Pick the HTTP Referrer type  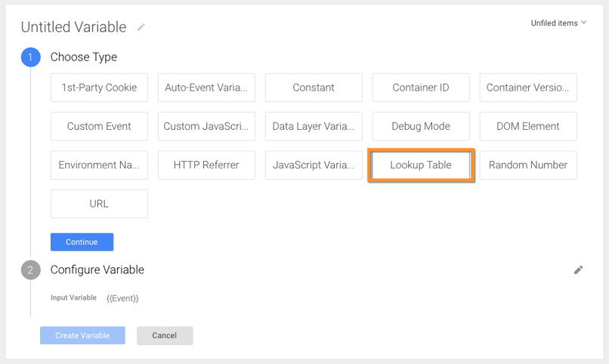pyautogui.click(x=206, y=165)
